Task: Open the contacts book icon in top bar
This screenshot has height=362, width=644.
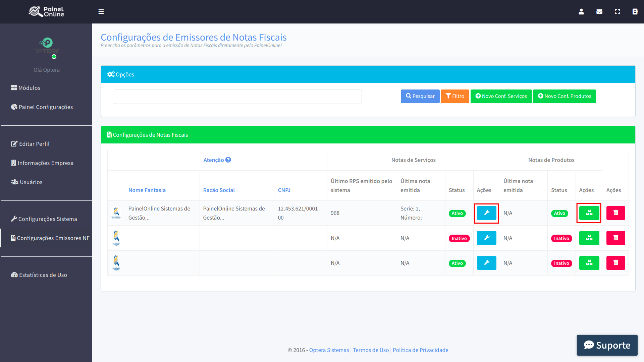Action: click(635, 12)
